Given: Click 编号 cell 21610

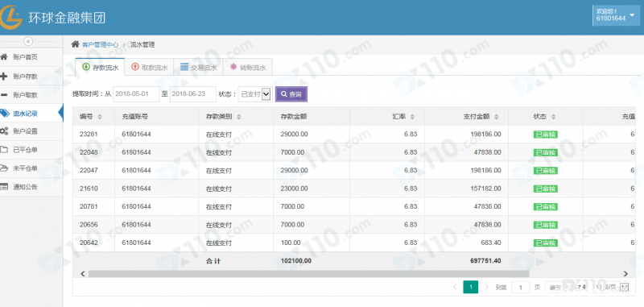Looking at the screenshot, I should [x=89, y=189].
